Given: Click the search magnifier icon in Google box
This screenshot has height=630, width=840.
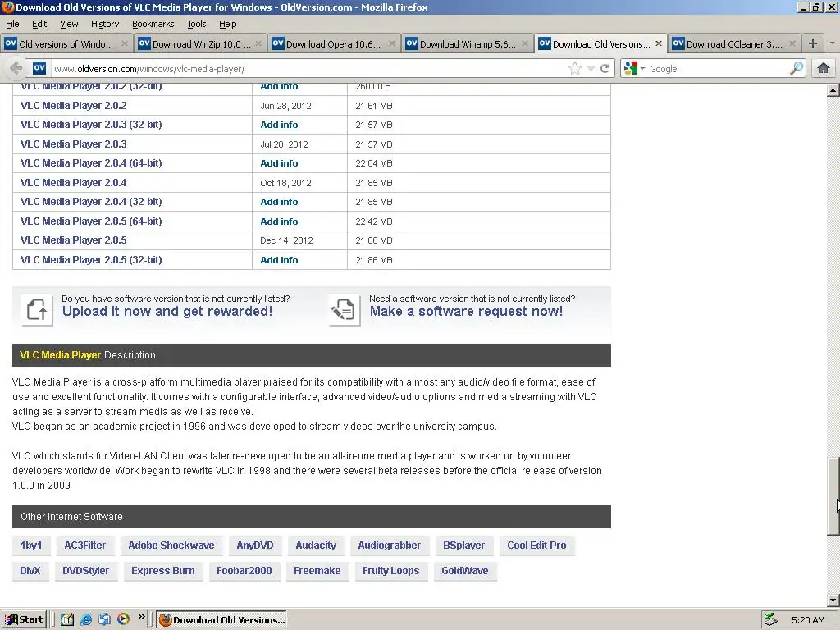Looking at the screenshot, I should [x=797, y=68].
